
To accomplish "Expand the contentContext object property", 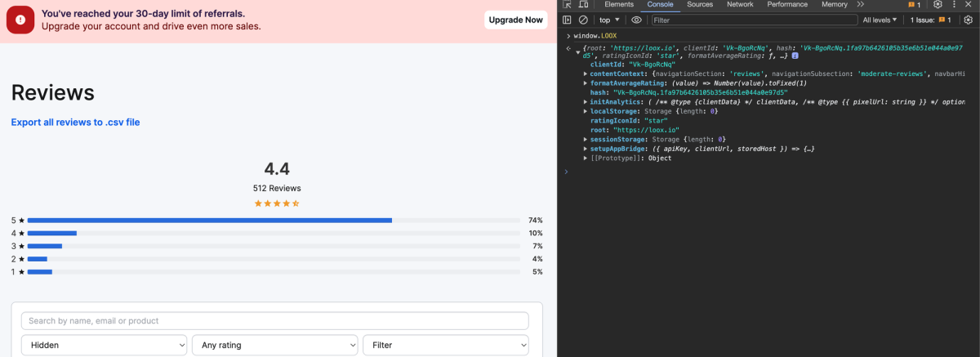I will tap(585, 74).
